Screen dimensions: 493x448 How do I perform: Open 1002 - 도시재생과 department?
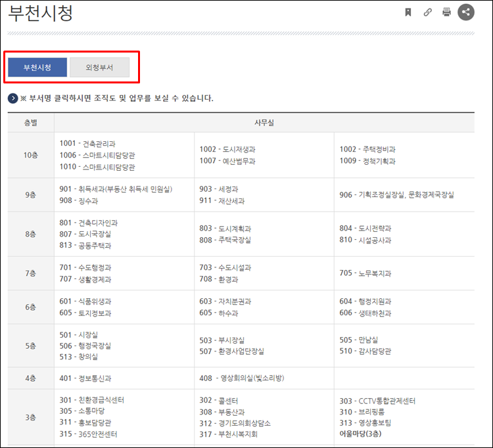coord(227,149)
